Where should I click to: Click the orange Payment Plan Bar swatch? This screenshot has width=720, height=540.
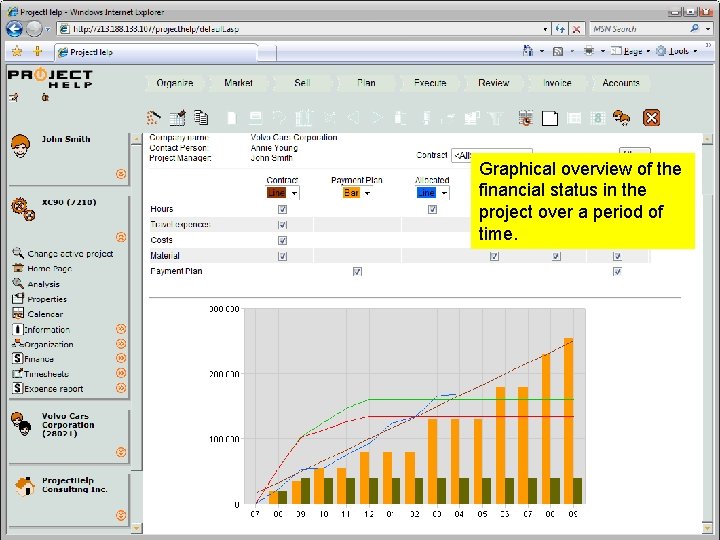point(351,193)
